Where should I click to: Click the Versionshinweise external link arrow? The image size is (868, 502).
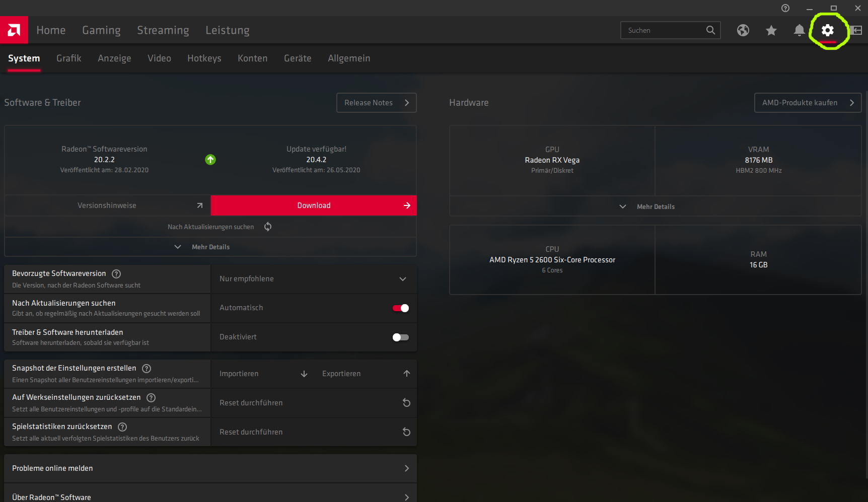200,205
